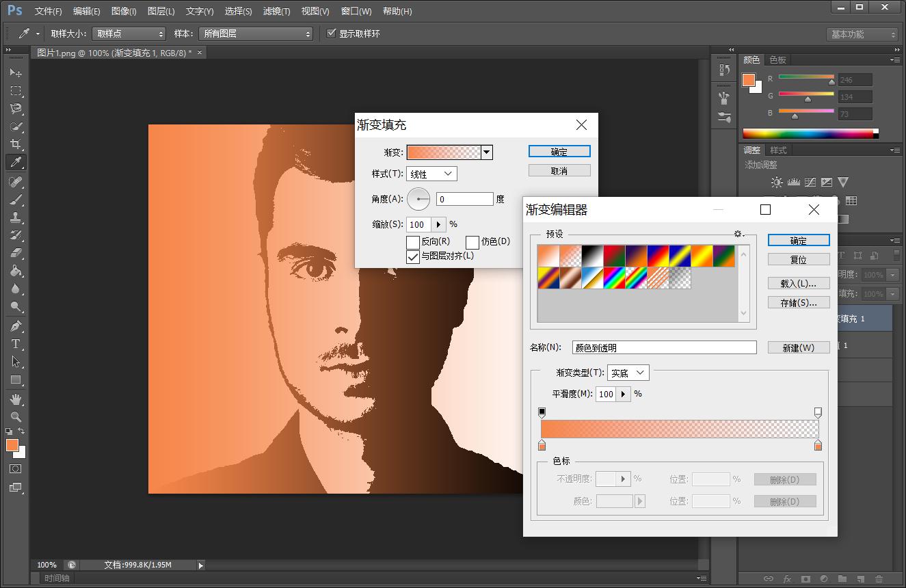This screenshot has height=588, width=906.
Task: Open the 渐变类型(T) gradient type dropdown
Action: click(628, 373)
